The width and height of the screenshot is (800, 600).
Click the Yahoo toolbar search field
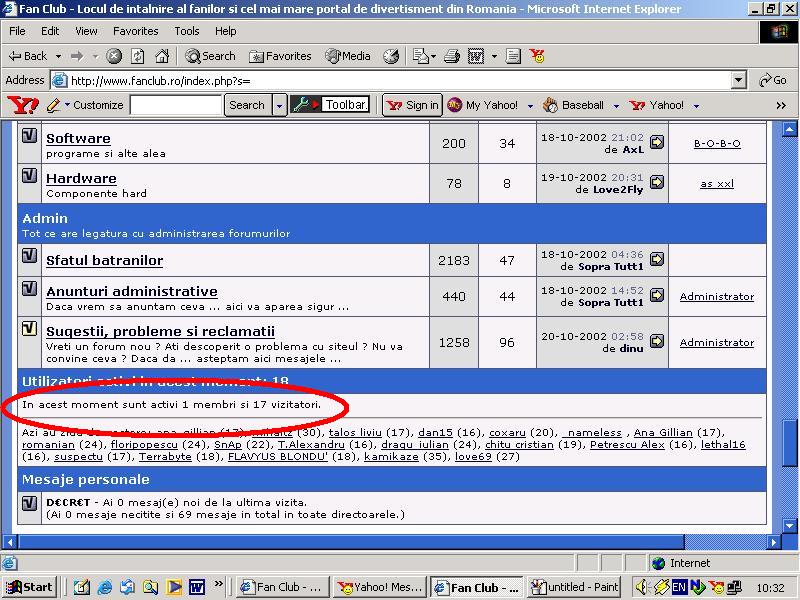pos(176,105)
